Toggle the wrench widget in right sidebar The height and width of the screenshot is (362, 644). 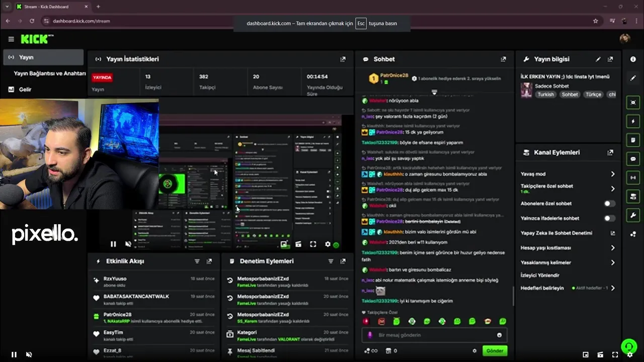(x=633, y=215)
